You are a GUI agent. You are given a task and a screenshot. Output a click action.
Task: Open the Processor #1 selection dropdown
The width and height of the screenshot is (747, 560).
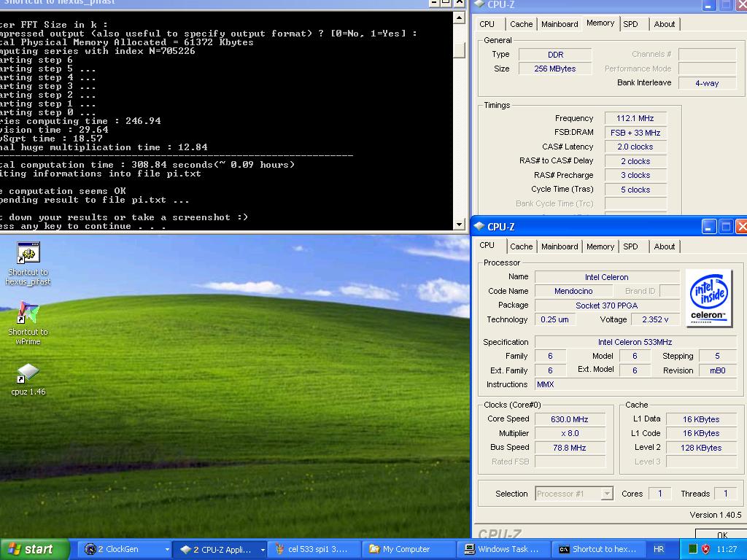click(x=574, y=494)
